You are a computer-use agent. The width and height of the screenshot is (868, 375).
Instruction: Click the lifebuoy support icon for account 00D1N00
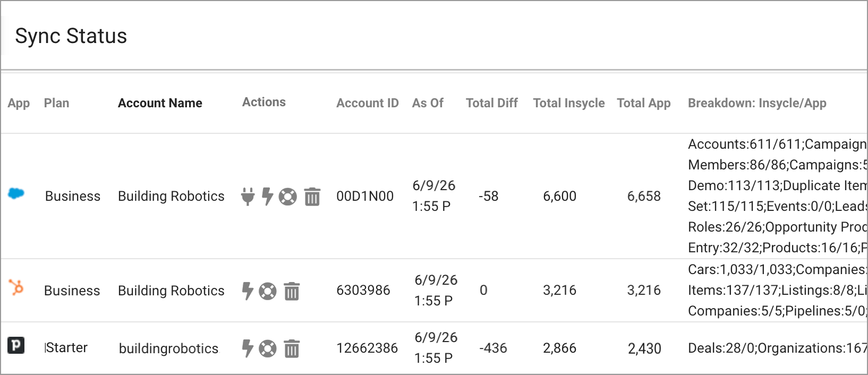288,197
